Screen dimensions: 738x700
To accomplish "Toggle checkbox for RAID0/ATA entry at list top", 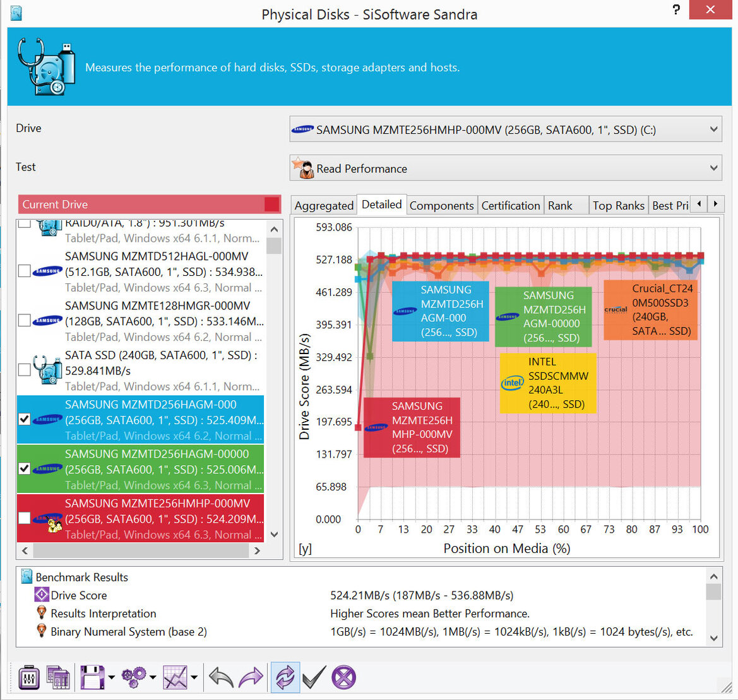I will (x=24, y=223).
